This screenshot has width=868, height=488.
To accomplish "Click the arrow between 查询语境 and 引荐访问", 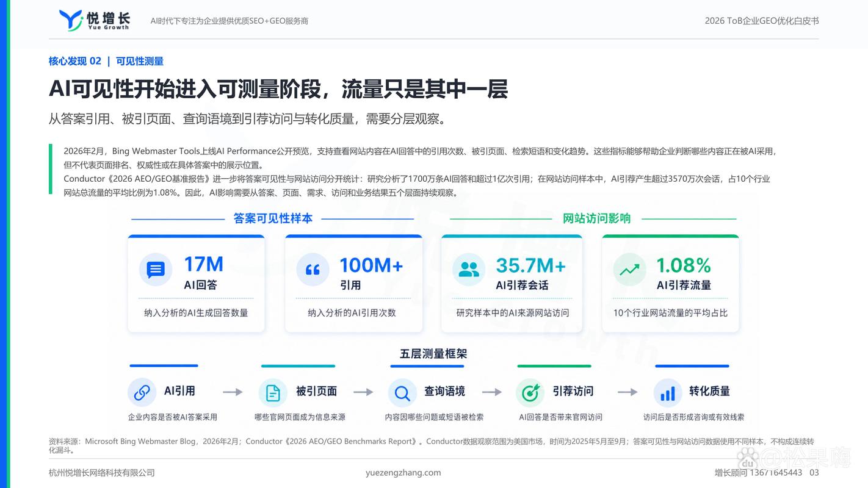I will tap(492, 392).
